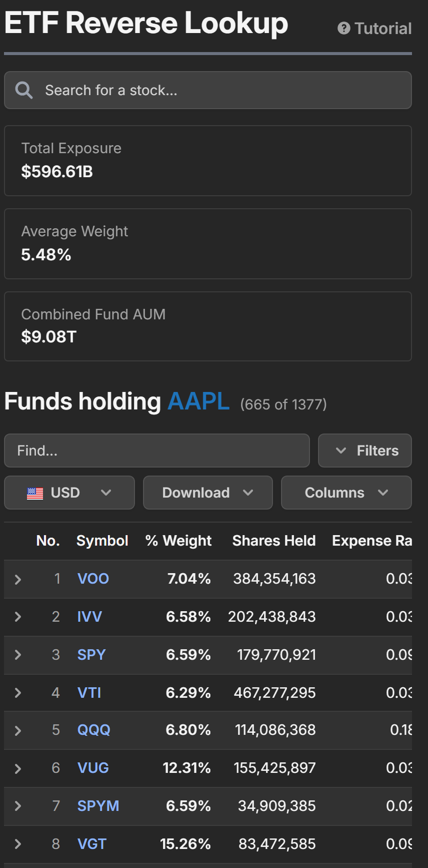The width and height of the screenshot is (428, 868).
Task: Click the 6.58% weight value
Action: click(188, 617)
